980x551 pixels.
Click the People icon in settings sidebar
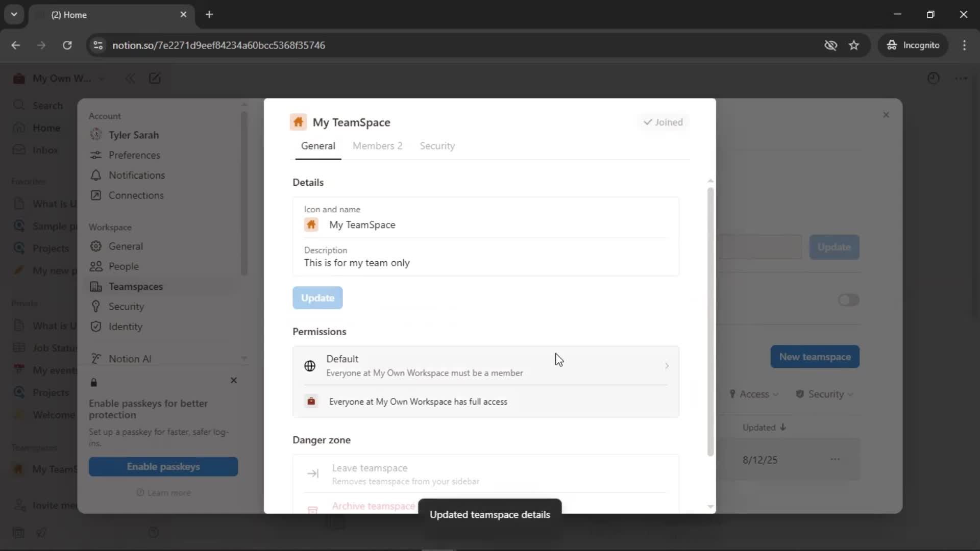95,266
